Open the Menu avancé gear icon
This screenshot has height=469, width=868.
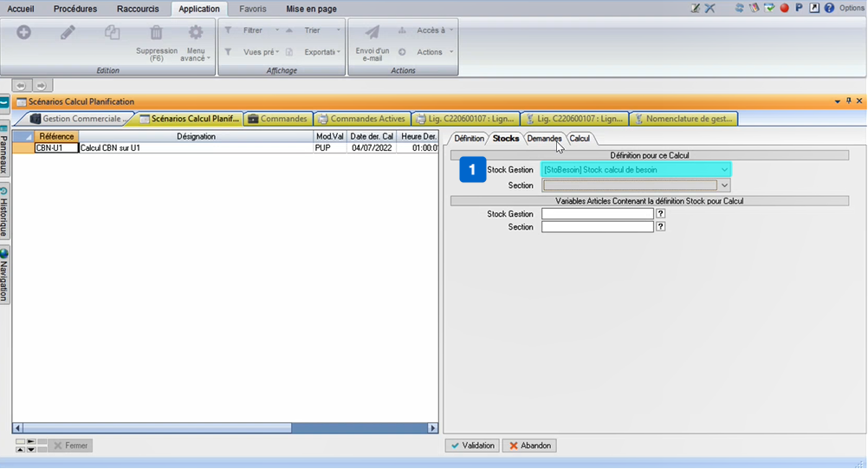tap(196, 34)
